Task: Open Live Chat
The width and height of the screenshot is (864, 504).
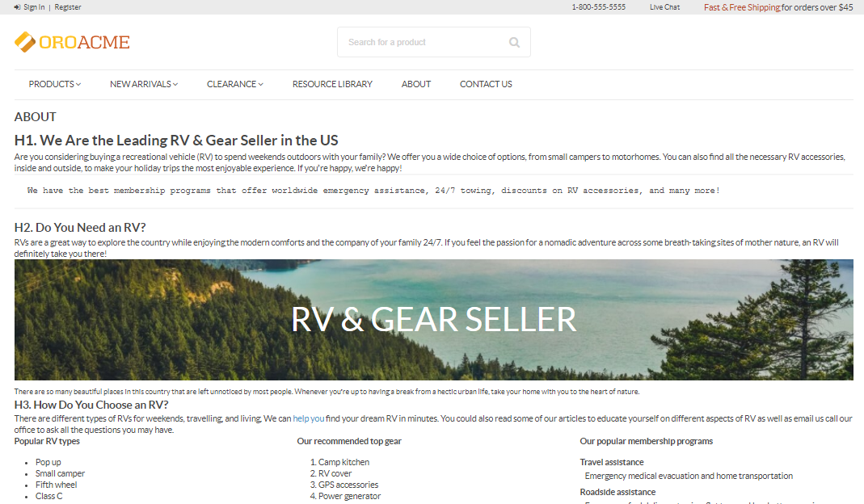Action: 664,7
